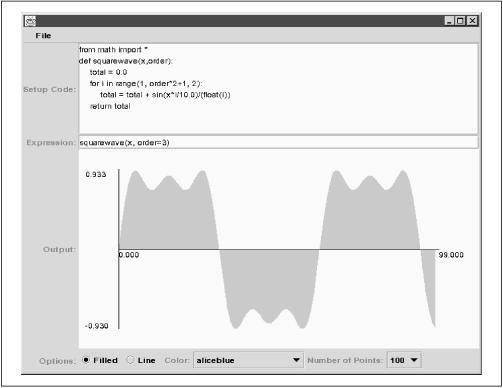This screenshot has width=503, height=388.
Task: Close the window with the X icon
Action: pos(472,21)
